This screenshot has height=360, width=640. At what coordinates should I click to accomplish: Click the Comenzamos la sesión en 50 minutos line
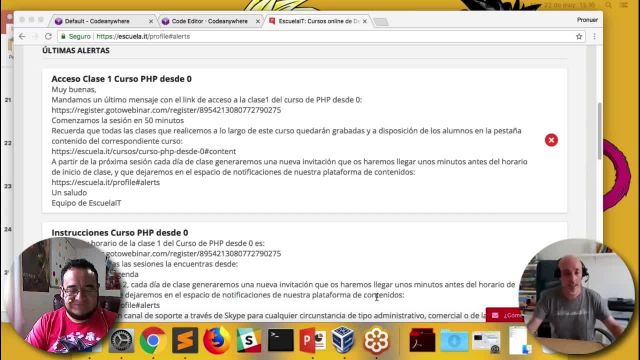click(x=118, y=120)
